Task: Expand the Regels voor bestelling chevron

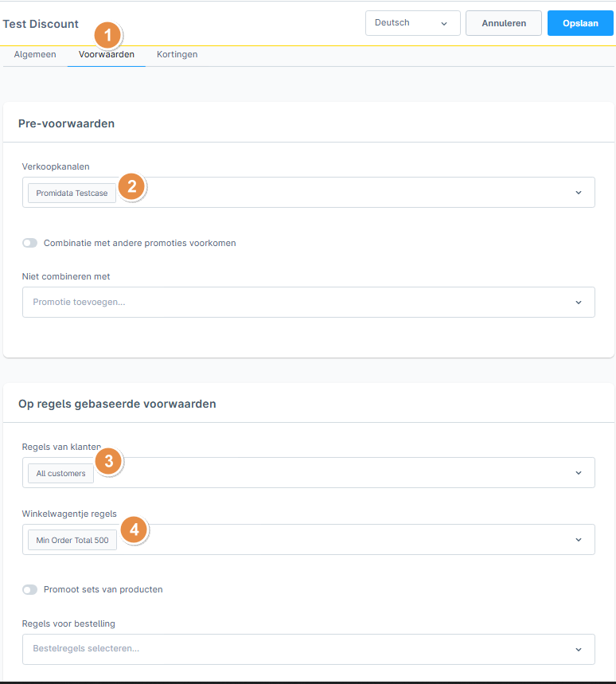Action: (x=579, y=650)
